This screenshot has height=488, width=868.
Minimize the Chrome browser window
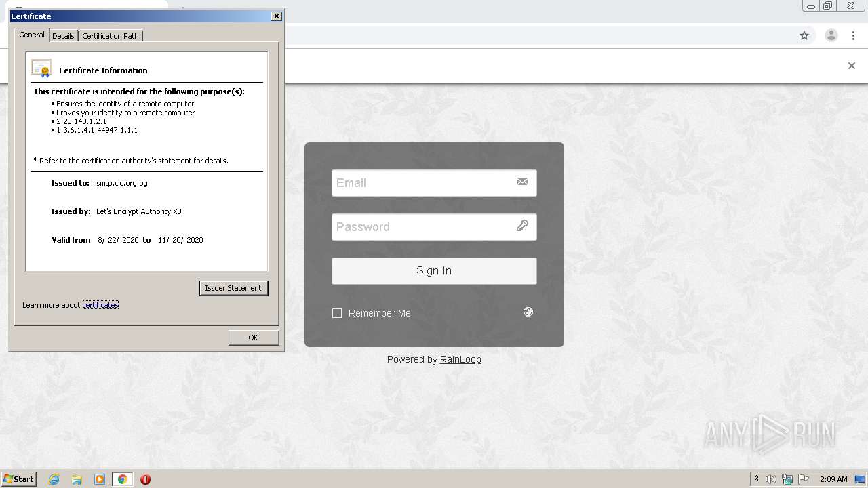811,6
